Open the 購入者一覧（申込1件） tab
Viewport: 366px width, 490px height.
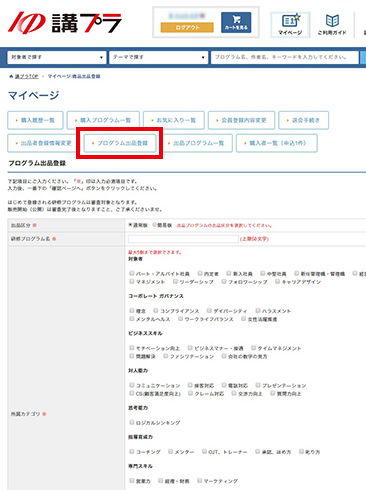(x=277, y=143)
